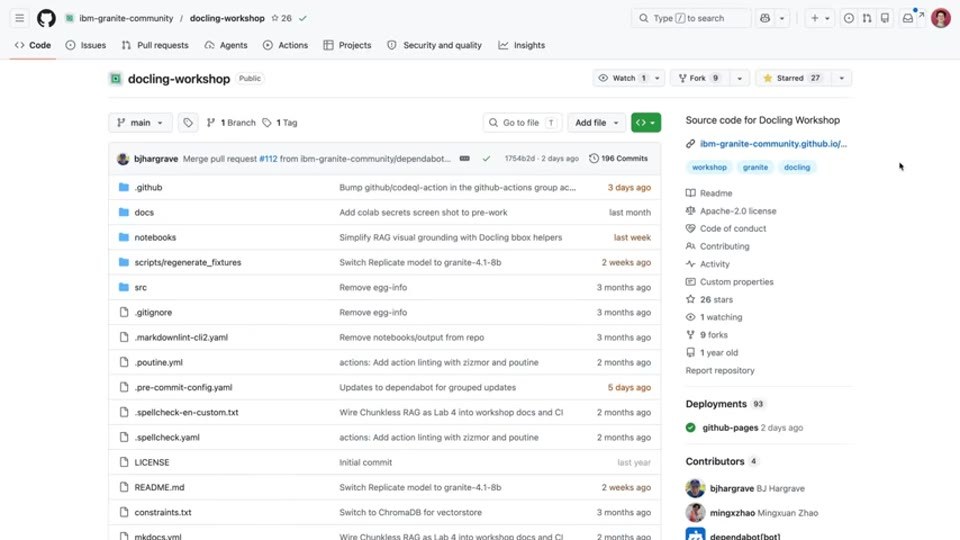Screen dimensions: 960x540
Task: Open the github-pages deployment link
Action: point(730,428)
